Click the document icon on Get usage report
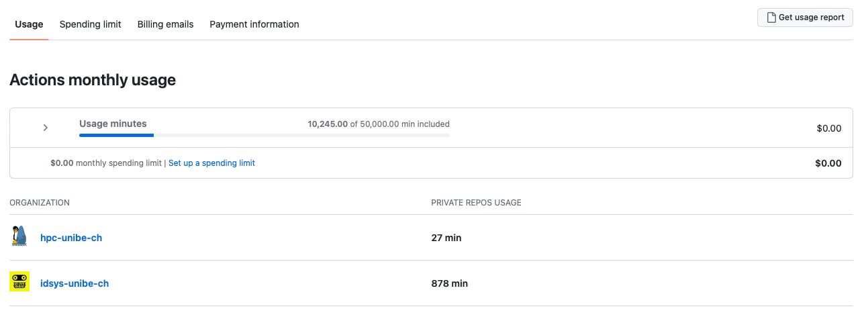The width and height of the screenshot is (868, 315). [x=771, y=17]
